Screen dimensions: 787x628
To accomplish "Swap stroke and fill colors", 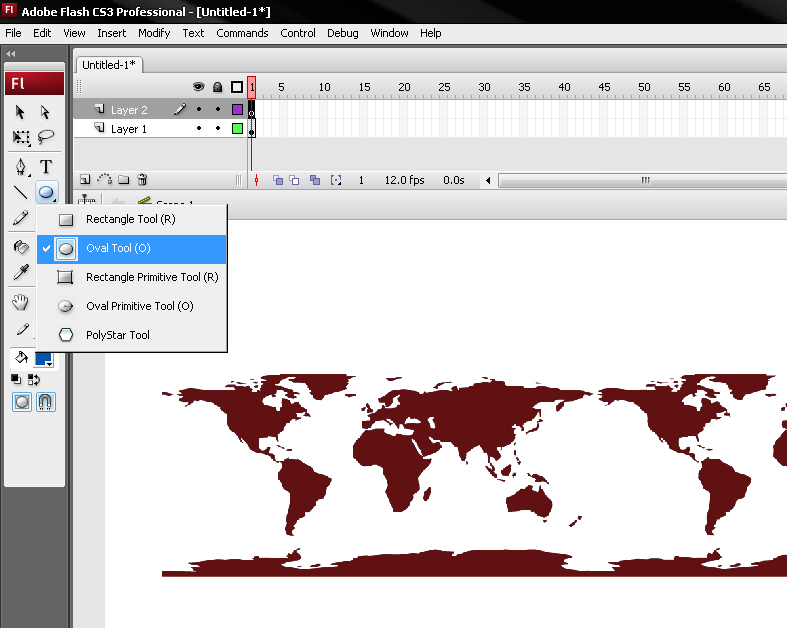I will coord(34,380).
